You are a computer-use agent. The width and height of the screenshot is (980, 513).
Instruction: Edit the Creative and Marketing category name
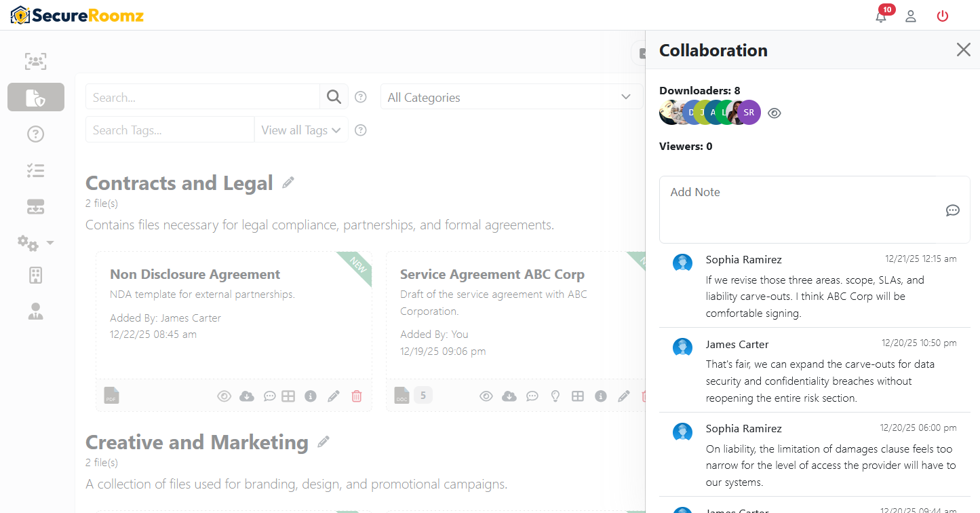[324, 442]
